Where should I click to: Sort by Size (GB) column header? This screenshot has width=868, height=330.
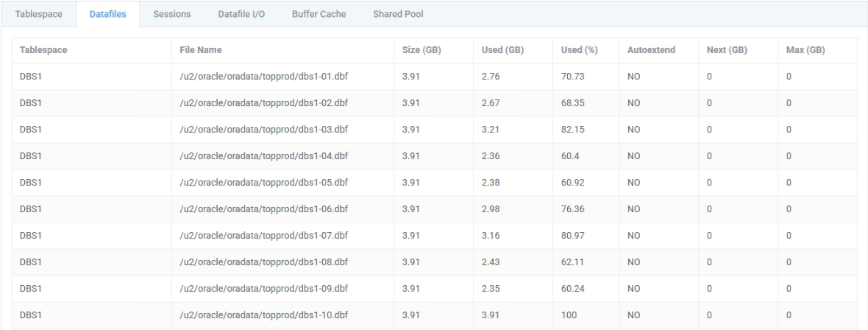coord(421,50)
